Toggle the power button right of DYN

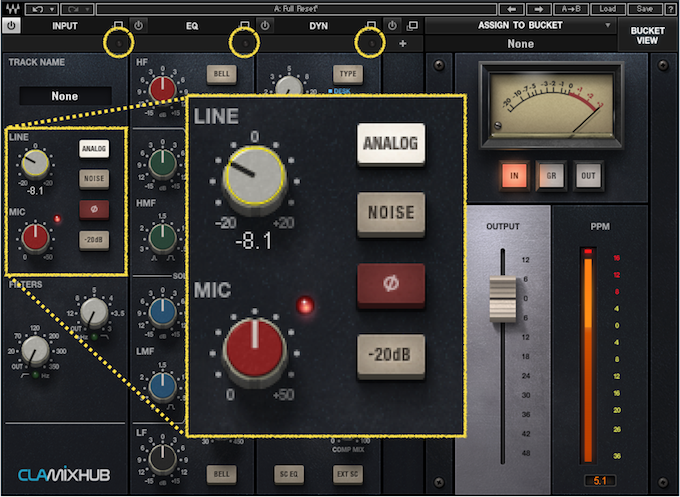pyautogui.click(x=392, y=26)
